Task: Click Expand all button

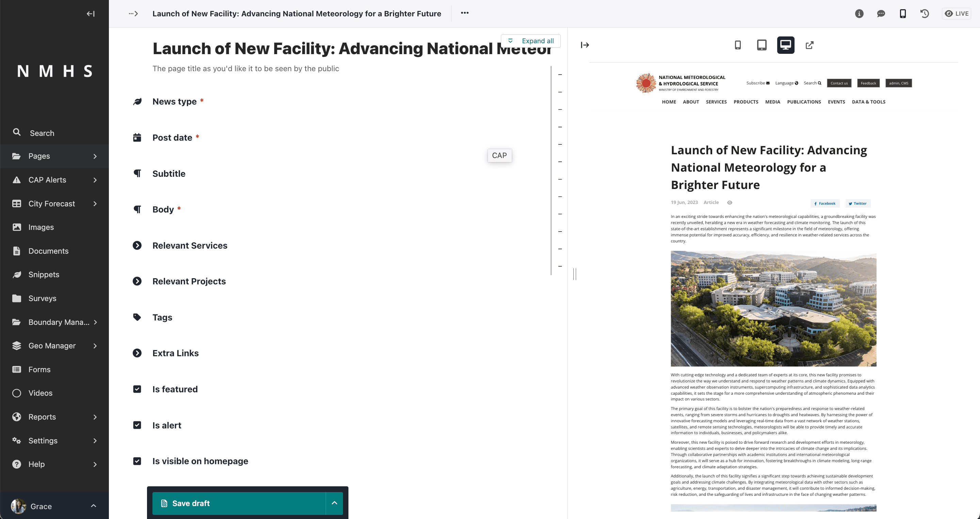Action: [x=531, y=41]
